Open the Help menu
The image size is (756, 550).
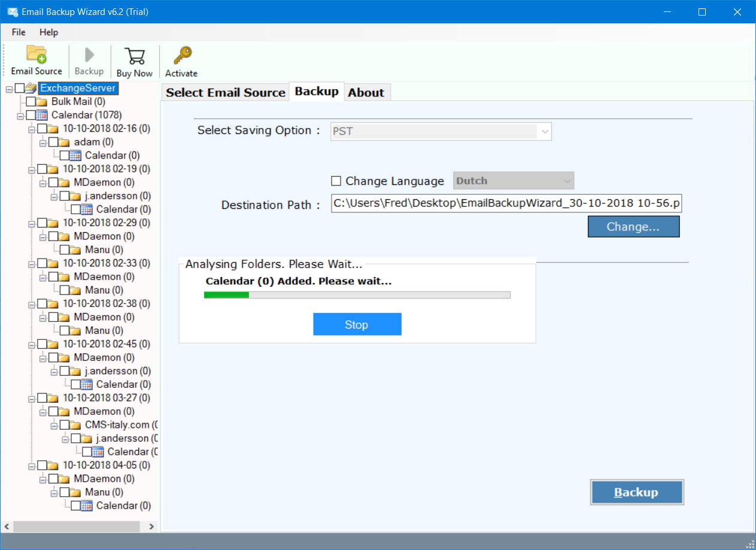[x=49, y=32]
